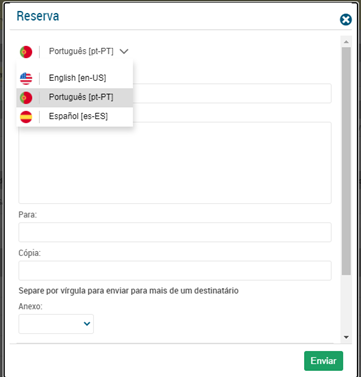Open the Anexo dropdown
Viewport: 361px width, 377px height.
(56, 324)
